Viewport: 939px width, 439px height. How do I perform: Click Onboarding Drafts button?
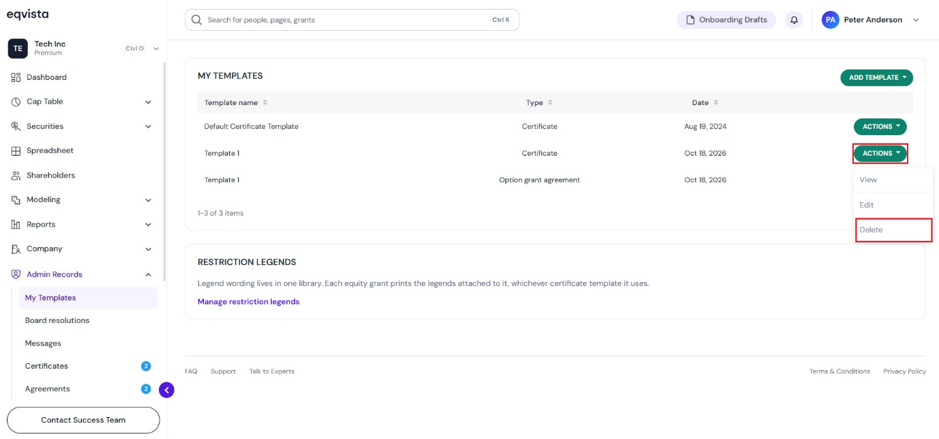tap(726, 20)
